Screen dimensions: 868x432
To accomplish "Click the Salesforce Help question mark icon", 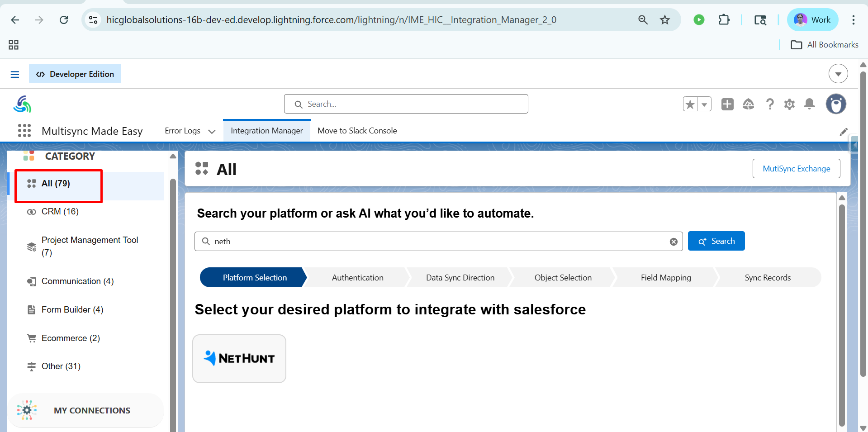I will 769,104.
